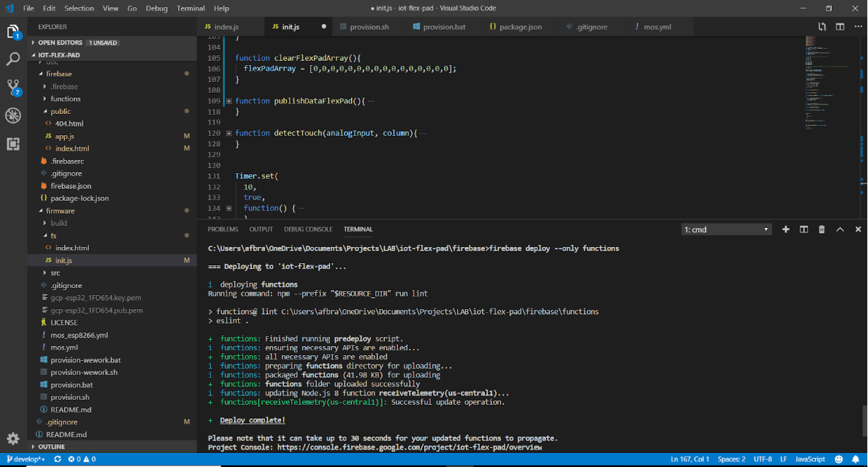Click the Restore Down window button
This screenshot has width=868, height=467.
click(x=828, y=8)
